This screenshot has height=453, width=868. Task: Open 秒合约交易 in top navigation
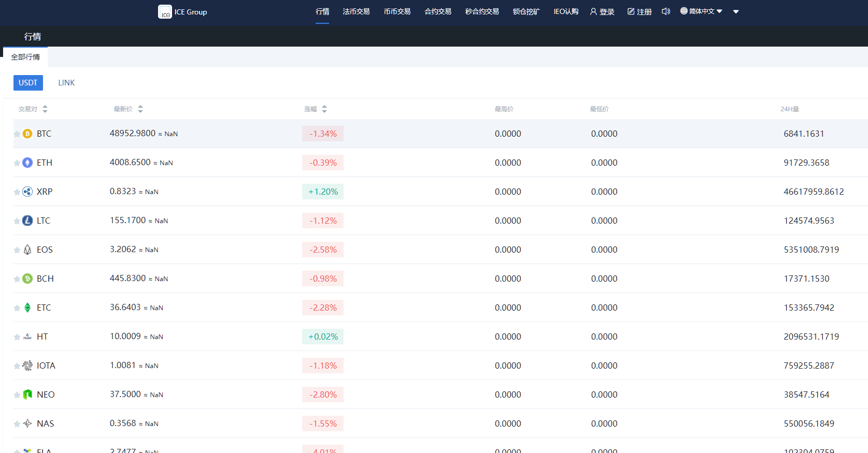(482, 11)
